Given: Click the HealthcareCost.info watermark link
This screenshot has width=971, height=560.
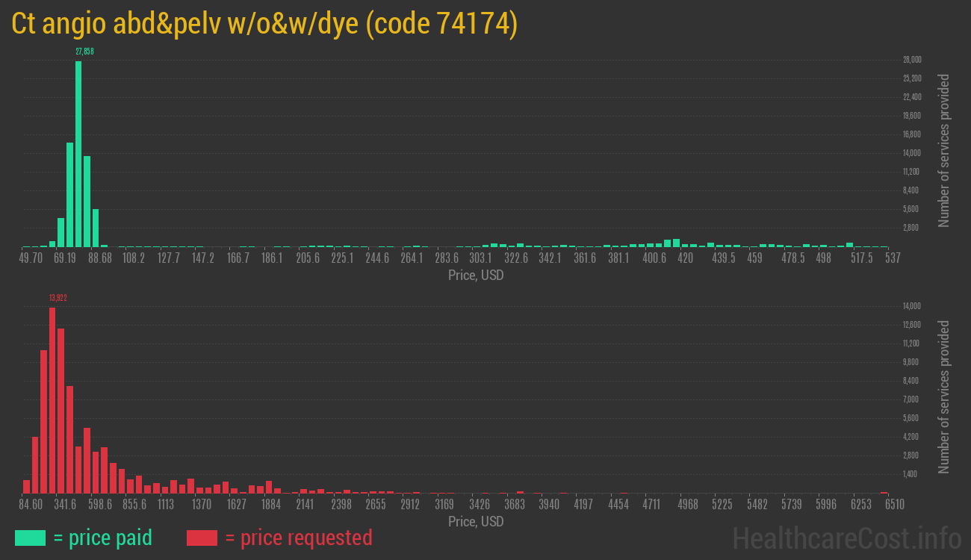Looking at the screenshot, I should [846, 538].
